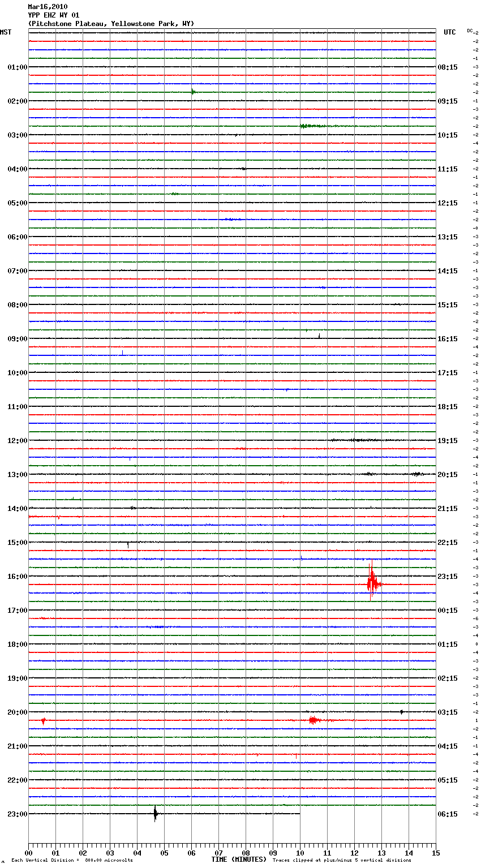Click the Mar16,2010 date heading

[x=48, y=7]
